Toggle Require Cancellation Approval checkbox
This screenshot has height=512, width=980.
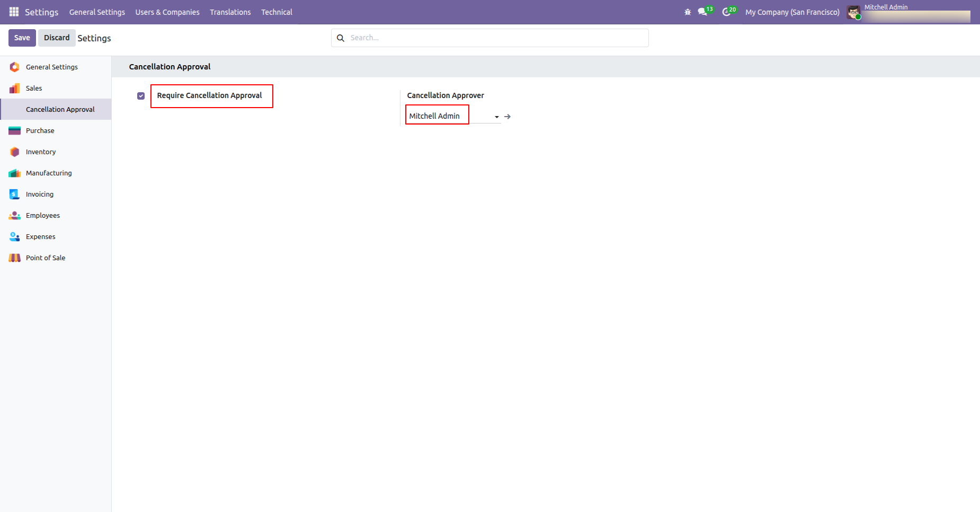click(141, 96)
